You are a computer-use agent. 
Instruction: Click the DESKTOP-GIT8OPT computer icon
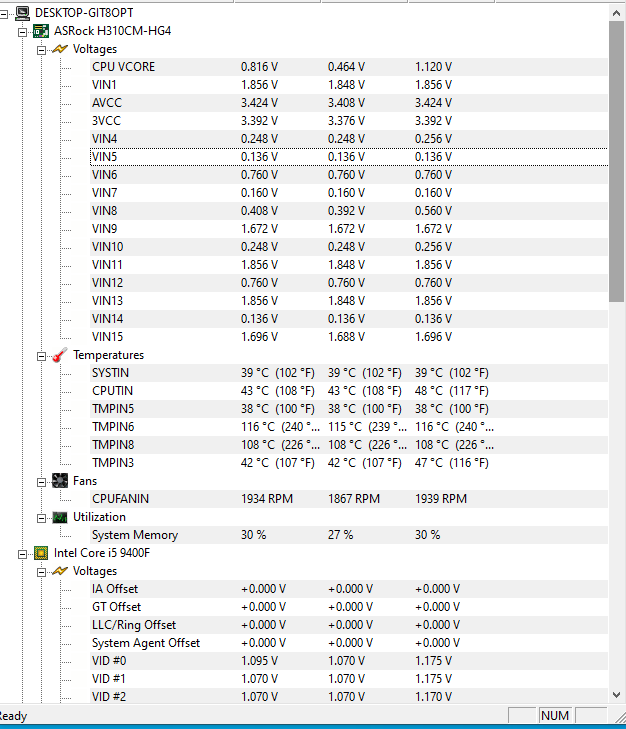pos(22,13)
